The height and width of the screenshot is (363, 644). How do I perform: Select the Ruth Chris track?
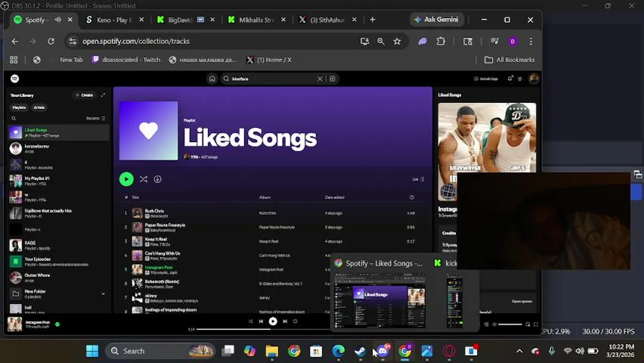click(272, 213)
